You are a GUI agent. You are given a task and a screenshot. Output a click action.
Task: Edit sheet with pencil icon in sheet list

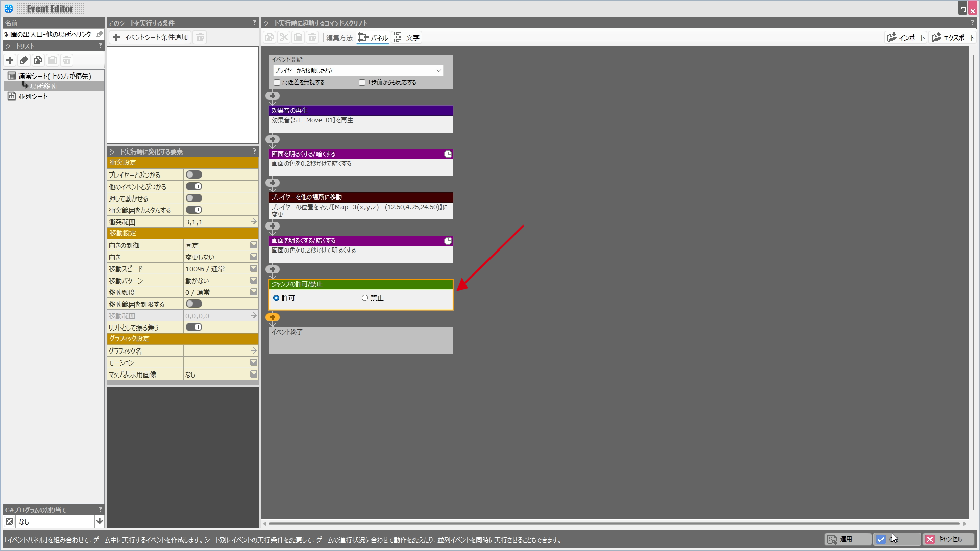click(x=24, y=60)
